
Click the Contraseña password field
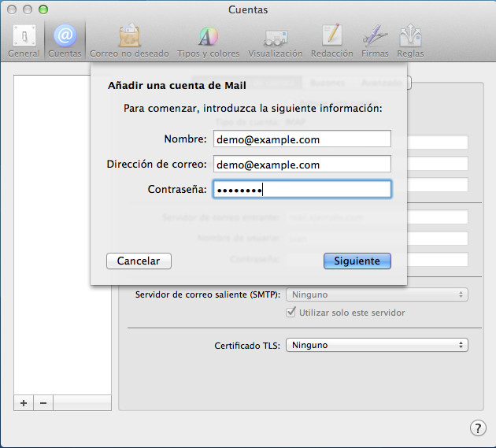coord(302,190)
